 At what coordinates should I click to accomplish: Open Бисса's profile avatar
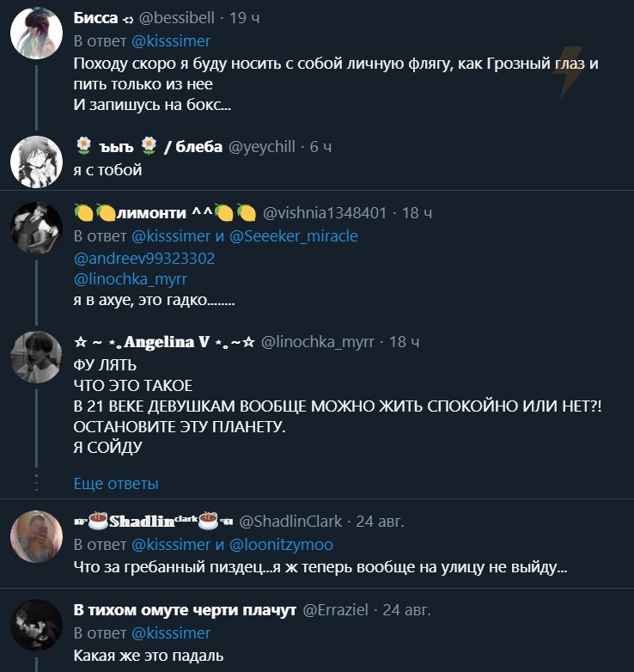(36, 33)
